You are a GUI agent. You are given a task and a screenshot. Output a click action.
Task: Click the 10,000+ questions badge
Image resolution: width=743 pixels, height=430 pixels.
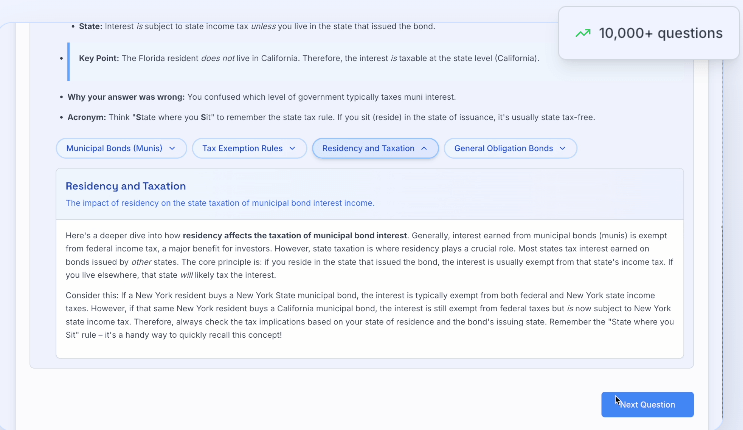coord(649,33)
